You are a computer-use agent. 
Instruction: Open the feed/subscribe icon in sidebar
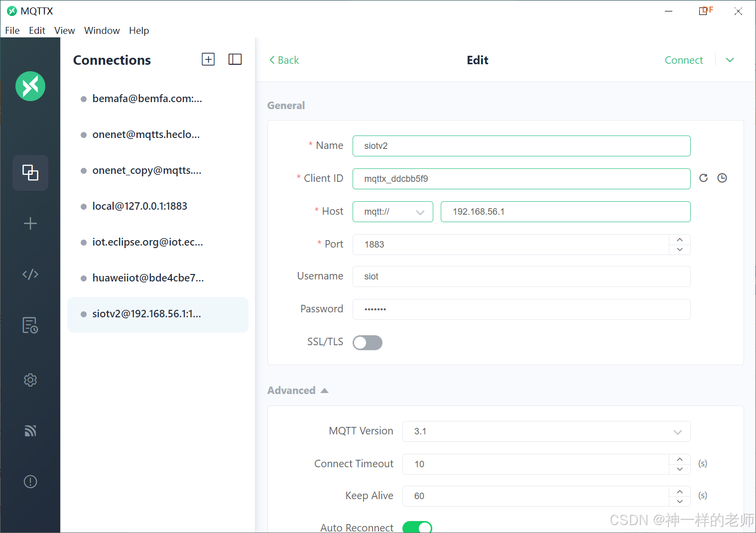[30, 431]
